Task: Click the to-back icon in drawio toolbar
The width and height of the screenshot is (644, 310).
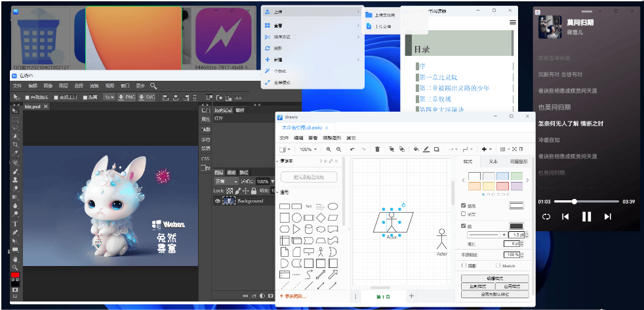Action: (401, 149)
